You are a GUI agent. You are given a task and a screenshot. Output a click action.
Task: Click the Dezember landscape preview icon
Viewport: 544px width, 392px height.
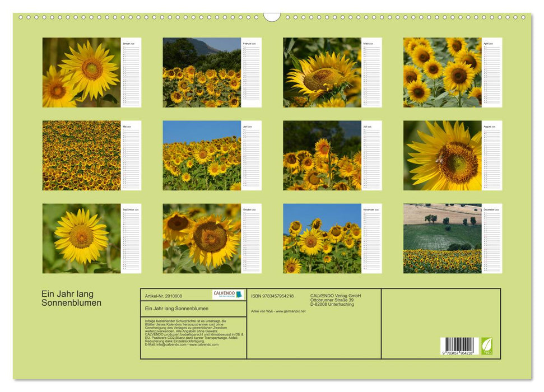443,238
